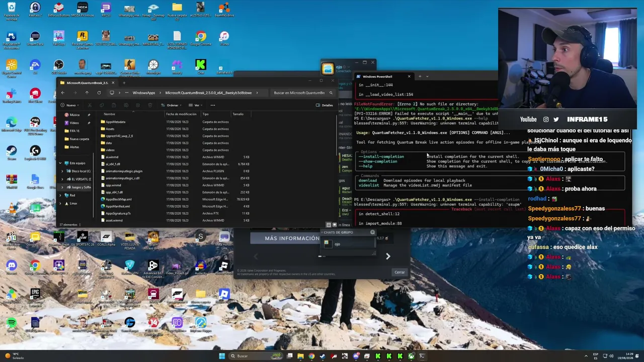Expand the Juegos y Software drive node
The width and height of the screenshot is (644, 362).
[63, 187]
